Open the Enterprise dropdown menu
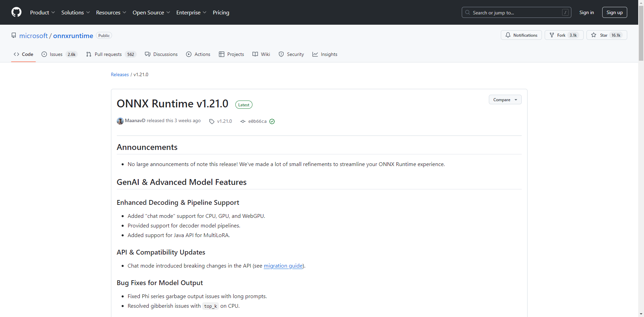 191,12
